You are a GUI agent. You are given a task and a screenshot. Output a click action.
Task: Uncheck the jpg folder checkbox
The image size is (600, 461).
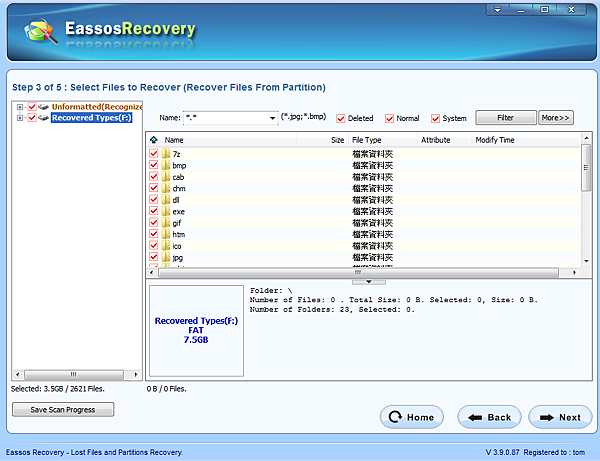tap(153, 257)
